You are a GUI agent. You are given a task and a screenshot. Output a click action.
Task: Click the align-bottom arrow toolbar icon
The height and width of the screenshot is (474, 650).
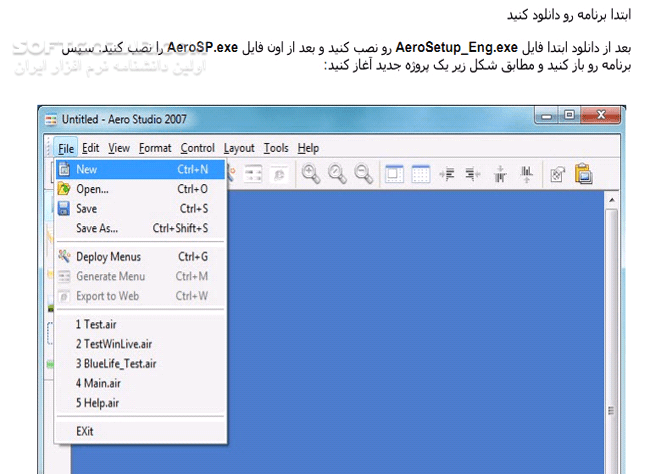pos(526,174)
